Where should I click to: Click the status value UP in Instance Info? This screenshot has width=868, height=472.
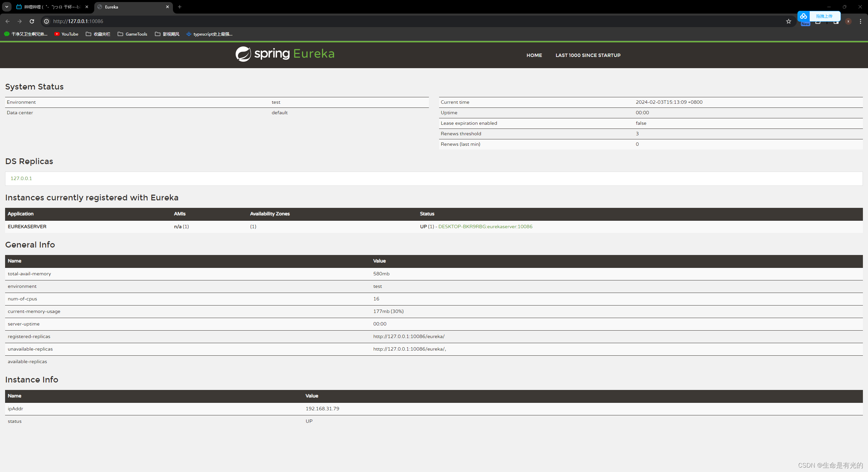(x=309, y=421)
